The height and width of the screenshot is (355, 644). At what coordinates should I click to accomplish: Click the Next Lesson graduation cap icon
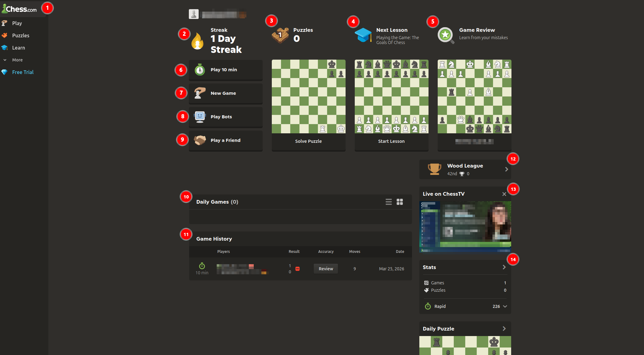tap(363, 35)
